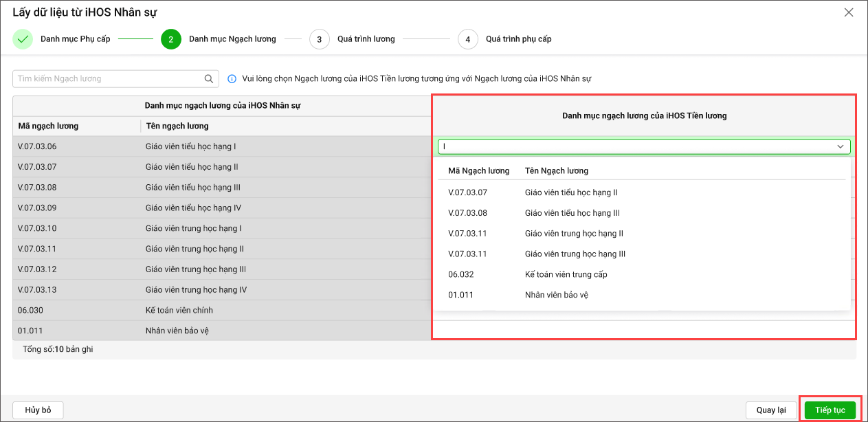Image resolution: width=868 pixels, height=422 pixels.
Task: Select Nhân viên bảo vệ dropdown option
Action: tap(556, 295)
